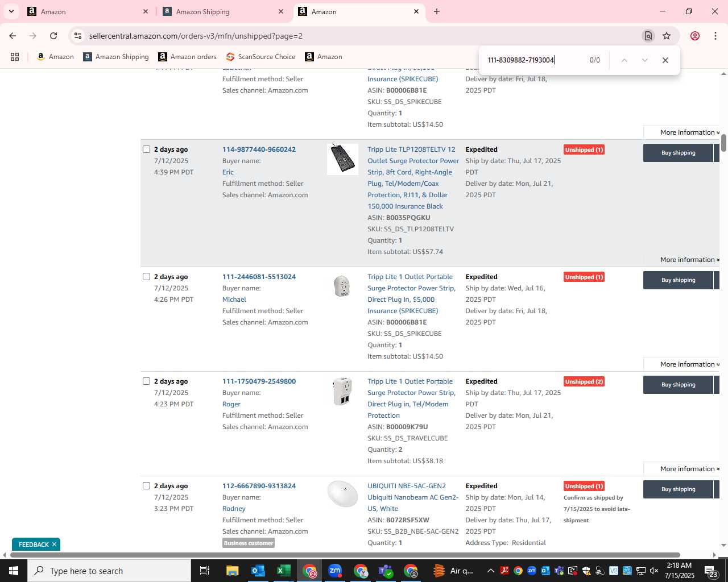Open Task View in the taskbar
Viewport: 728px width, 582px height.
tap(205, 571)
